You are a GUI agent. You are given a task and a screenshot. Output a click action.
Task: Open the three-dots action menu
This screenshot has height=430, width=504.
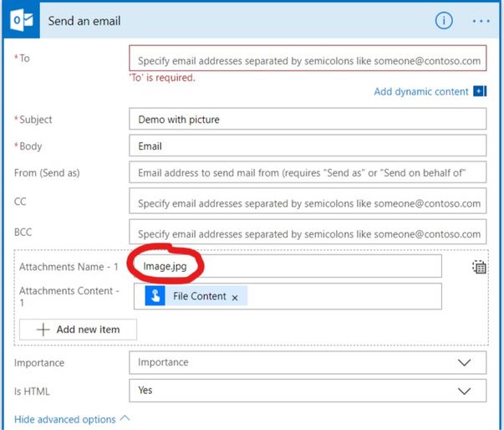(481, 21)
